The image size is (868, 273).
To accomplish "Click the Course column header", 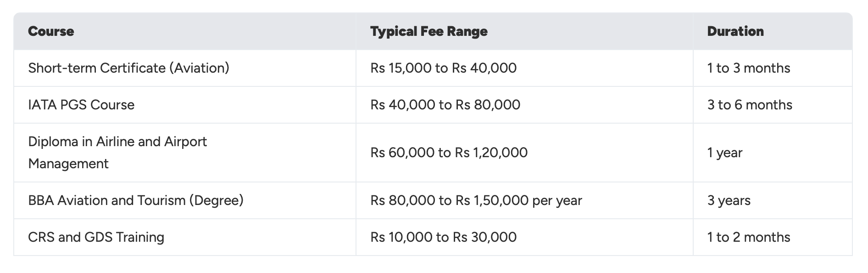I will click(x=51, y=31).
